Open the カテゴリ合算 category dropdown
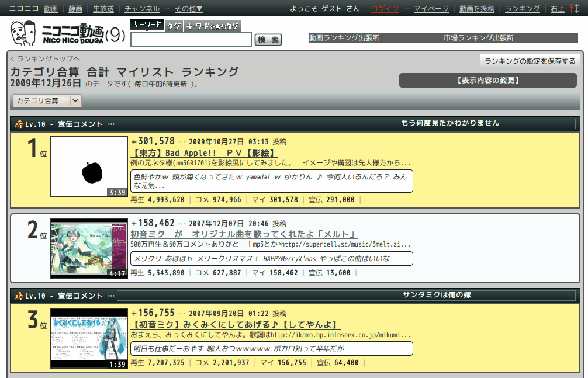Viewport: 588px width, 378px height. click(x=47, y=100)
